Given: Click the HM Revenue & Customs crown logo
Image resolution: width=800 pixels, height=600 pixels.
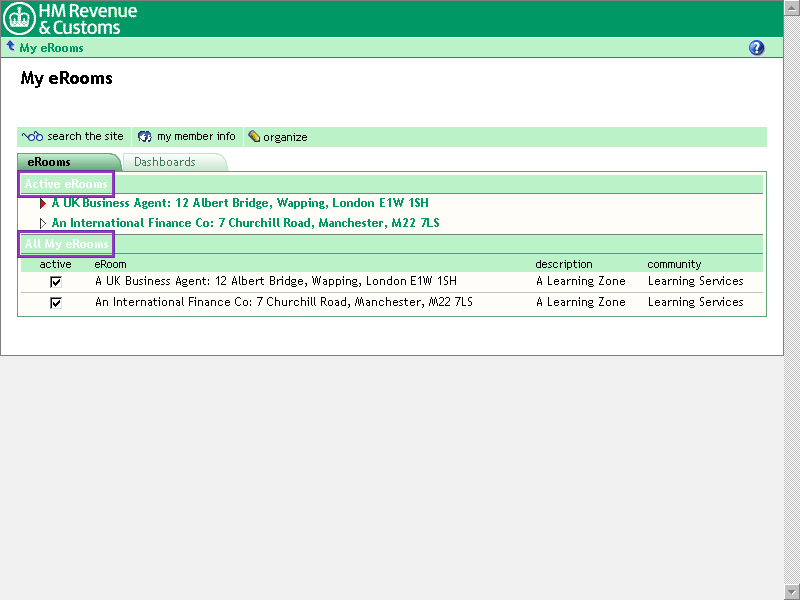Looking at the screenshot, I should [18, 18].
